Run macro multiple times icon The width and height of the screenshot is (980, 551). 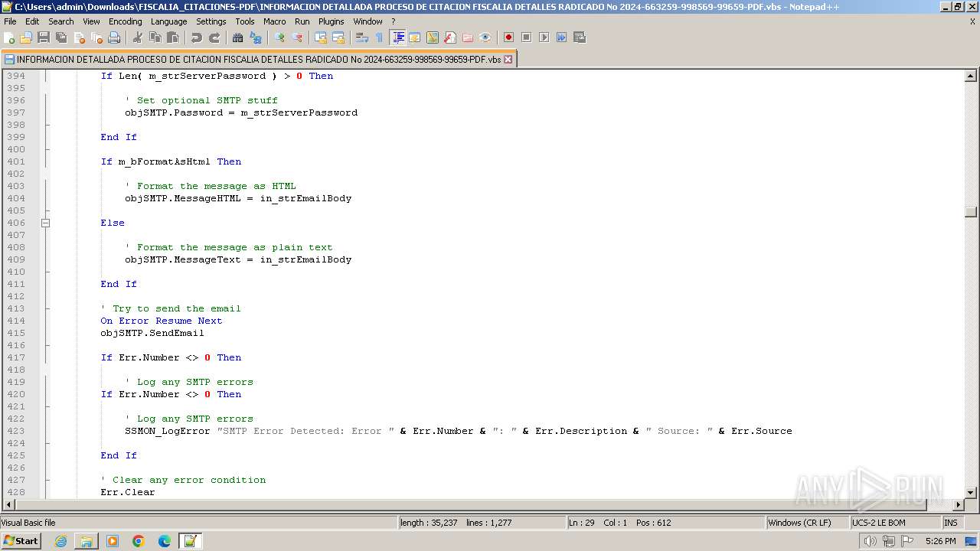(561, 37)
